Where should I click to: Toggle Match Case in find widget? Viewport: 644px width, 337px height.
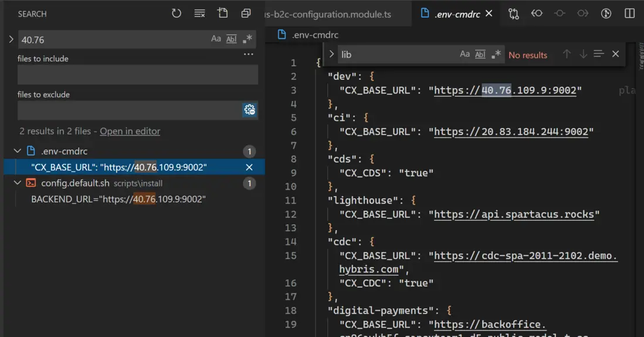[465, 54]
